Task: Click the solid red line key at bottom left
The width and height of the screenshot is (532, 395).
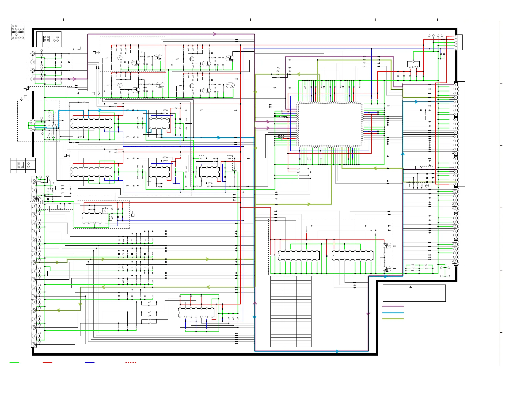Action: click(x=47, y=362)
